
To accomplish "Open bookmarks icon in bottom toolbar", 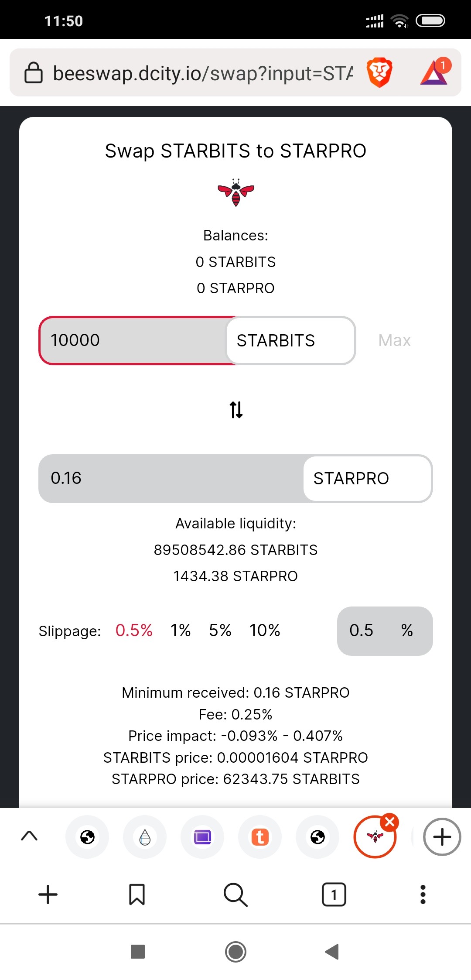I will pos(137,894).
